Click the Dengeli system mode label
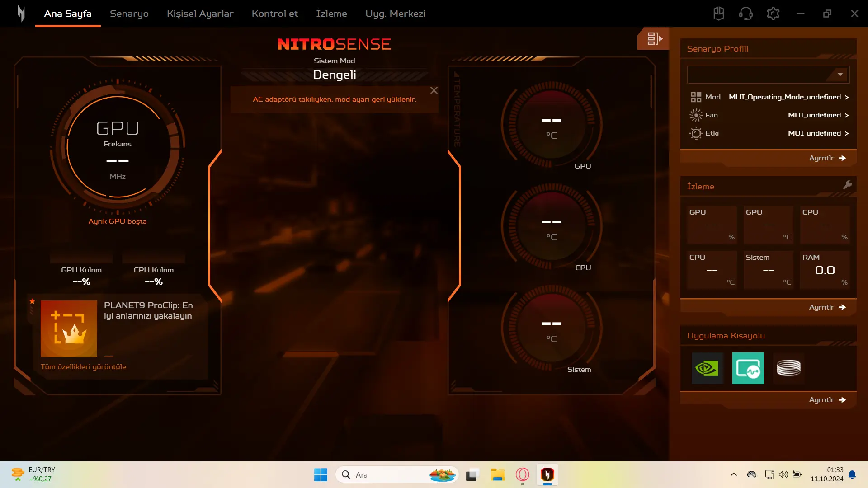 click(x=335, y=75)
